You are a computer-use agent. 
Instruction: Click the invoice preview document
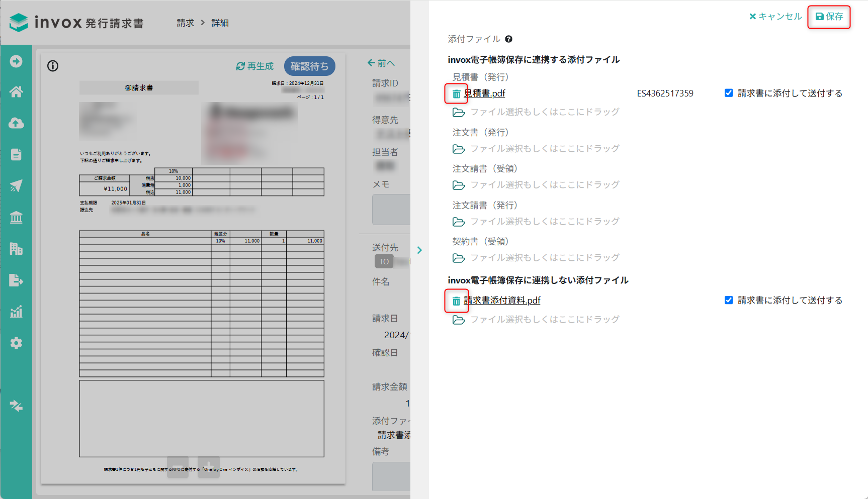[193, 269]
